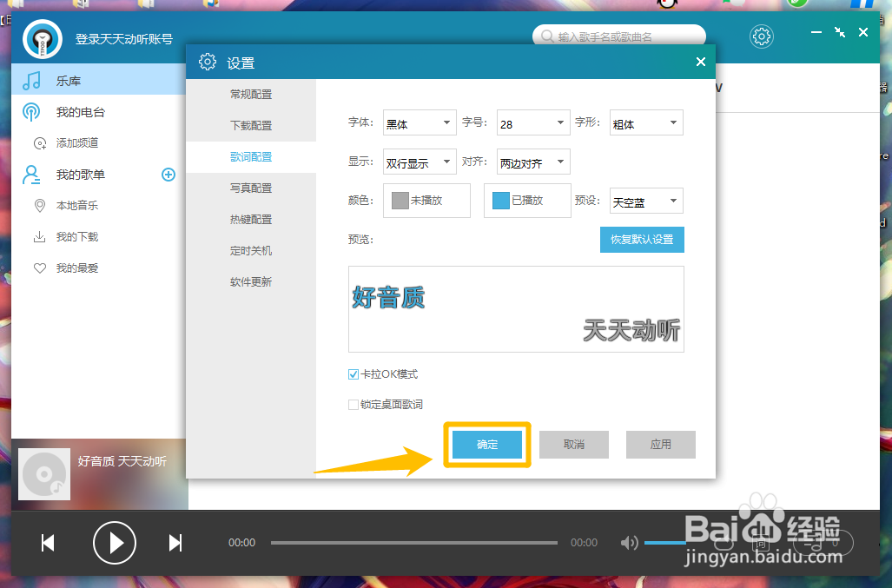Click the music note icon beside 乐库
Image resolution: width=892 pixels, height=588 pixels.
coord(32,80)
